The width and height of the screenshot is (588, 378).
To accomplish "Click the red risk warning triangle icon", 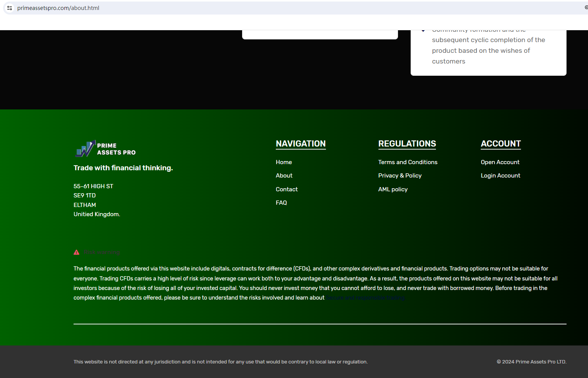I will pyautogui.click(x=77, y=252).
